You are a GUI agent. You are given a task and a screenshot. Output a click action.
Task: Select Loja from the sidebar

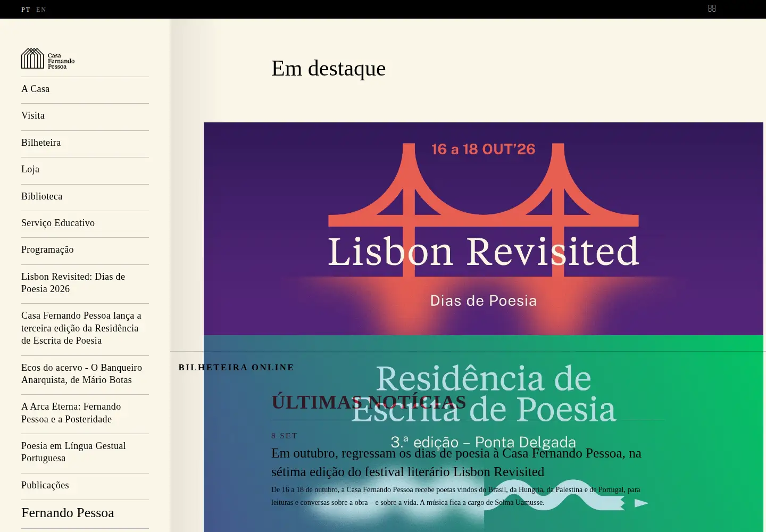point(30,169)
